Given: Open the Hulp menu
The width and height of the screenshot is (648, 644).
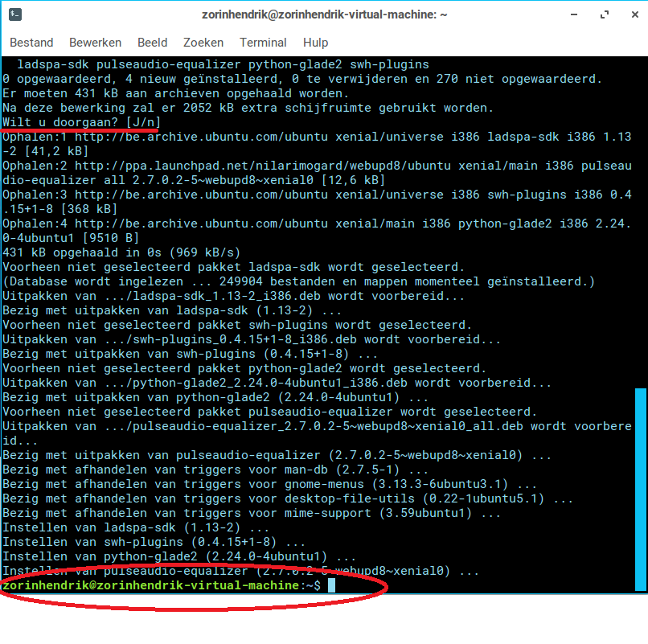Looking at the screenshot, I should coord(316,43).
